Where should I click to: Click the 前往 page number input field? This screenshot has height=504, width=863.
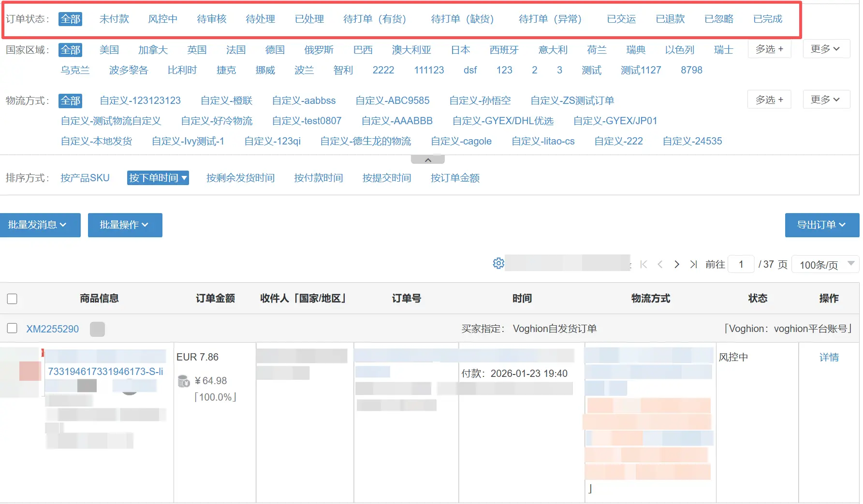pos(741,264)
